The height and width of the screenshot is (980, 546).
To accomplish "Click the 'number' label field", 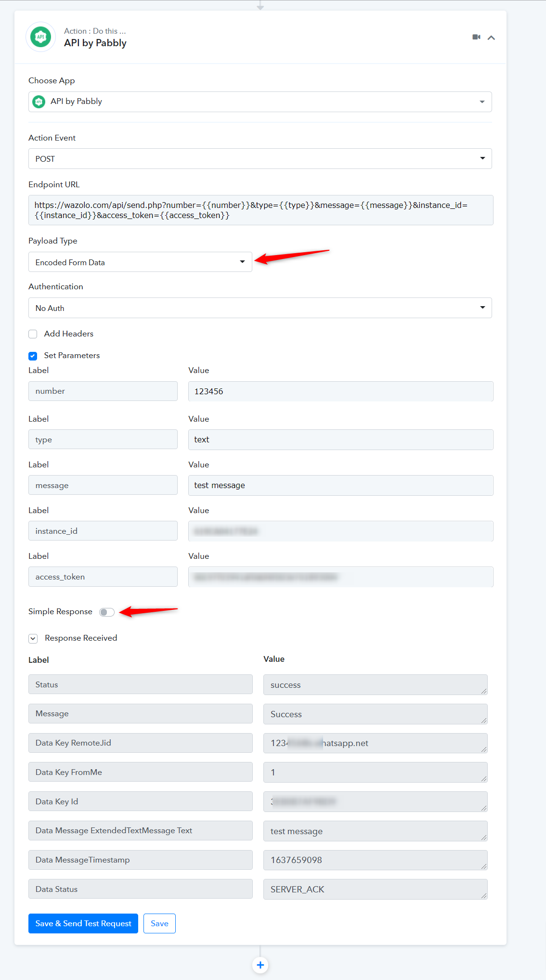I will (103, 391).
